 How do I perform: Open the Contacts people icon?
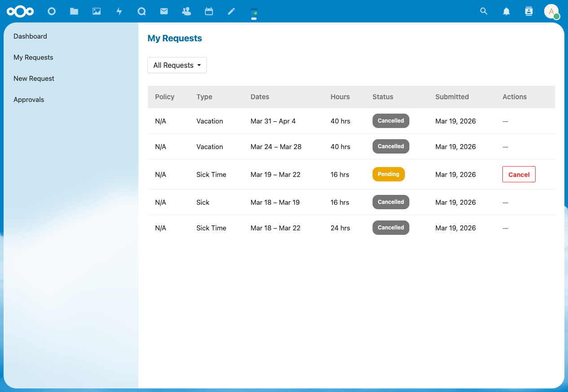186,11
